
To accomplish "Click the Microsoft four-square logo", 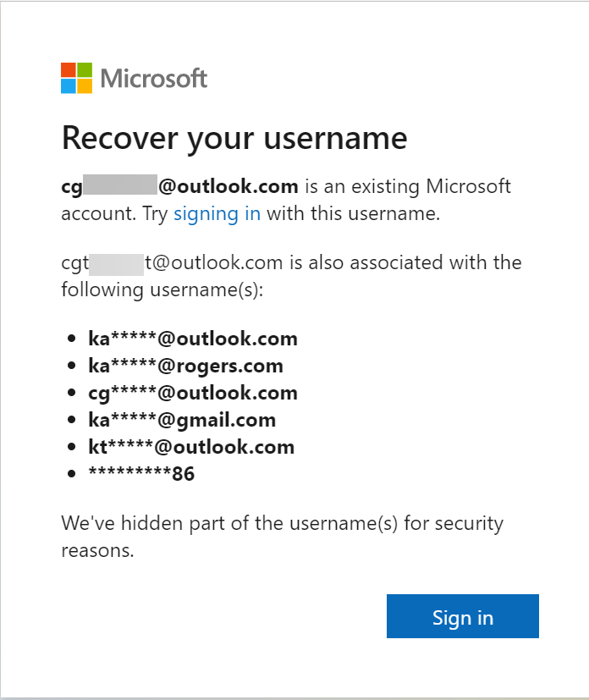I will click(76, 78).
